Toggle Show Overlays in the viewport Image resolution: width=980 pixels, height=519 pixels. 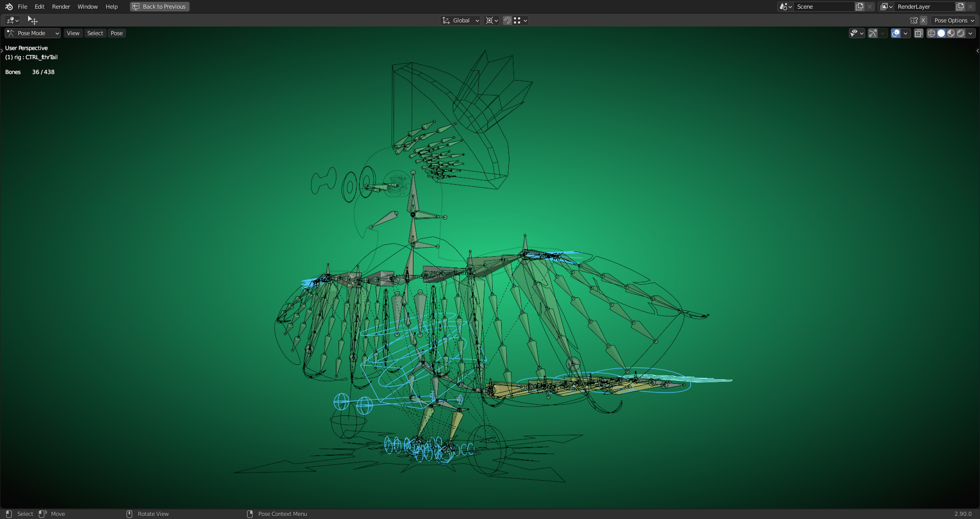click(896, 33)
